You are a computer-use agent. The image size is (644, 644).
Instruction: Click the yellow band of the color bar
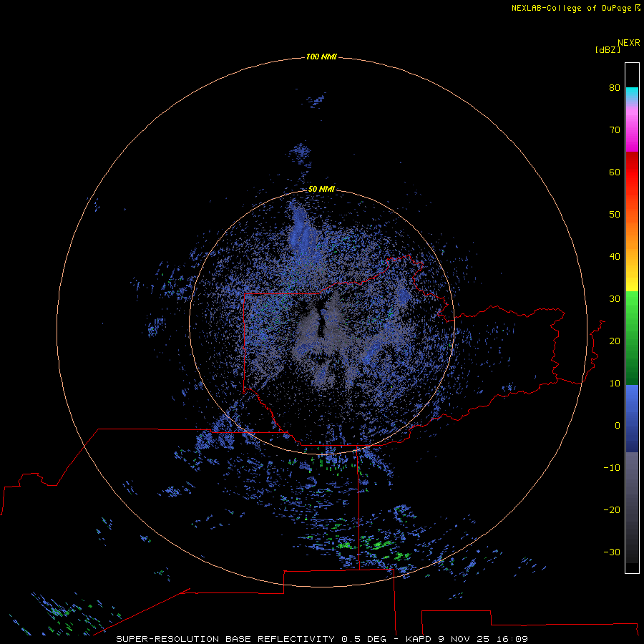[632, 283]
